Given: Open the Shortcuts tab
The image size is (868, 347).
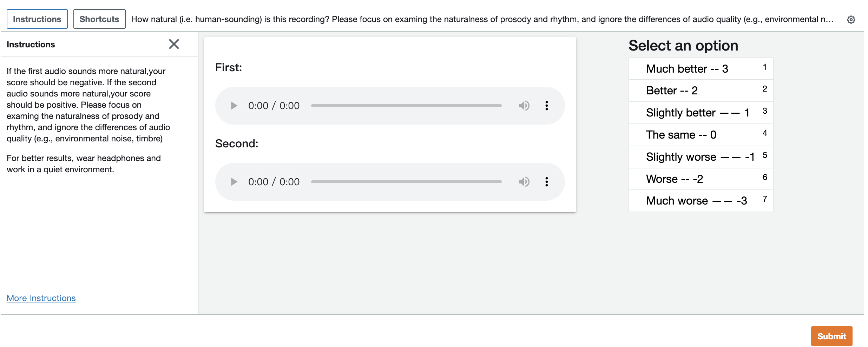Looking at the screenshot, I should click(x=99, y=19).
